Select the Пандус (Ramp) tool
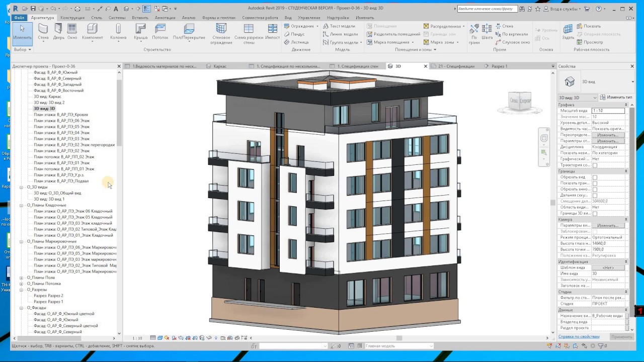Screen dimensions: 644x362 coord(294,34)
